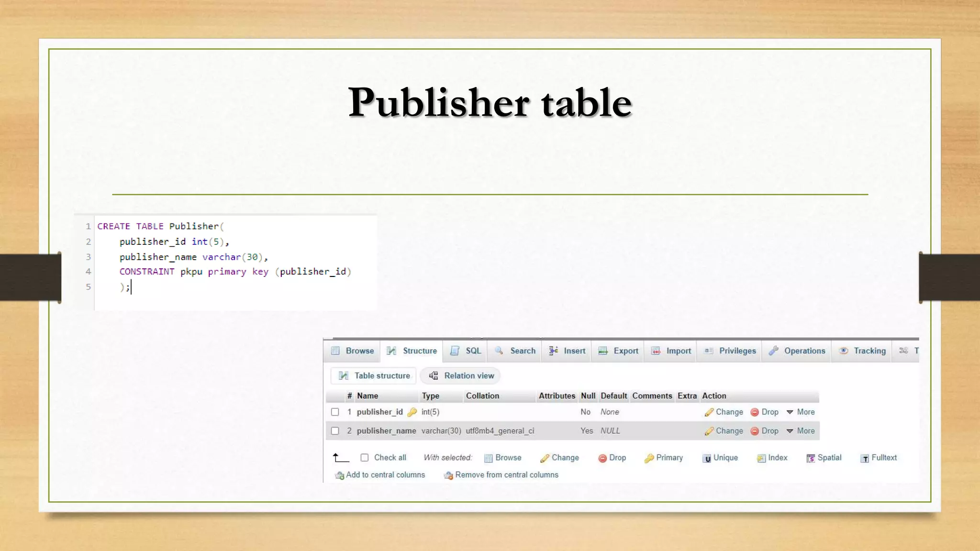The height and width of the screenshot is (551, 980).
Task: Click With selected Drop action
Action: 612,458
